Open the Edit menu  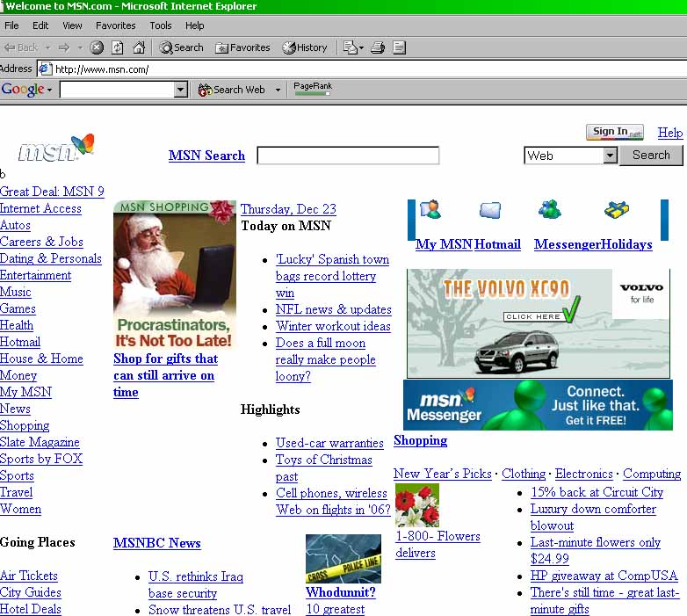click(x=40, y=25)
